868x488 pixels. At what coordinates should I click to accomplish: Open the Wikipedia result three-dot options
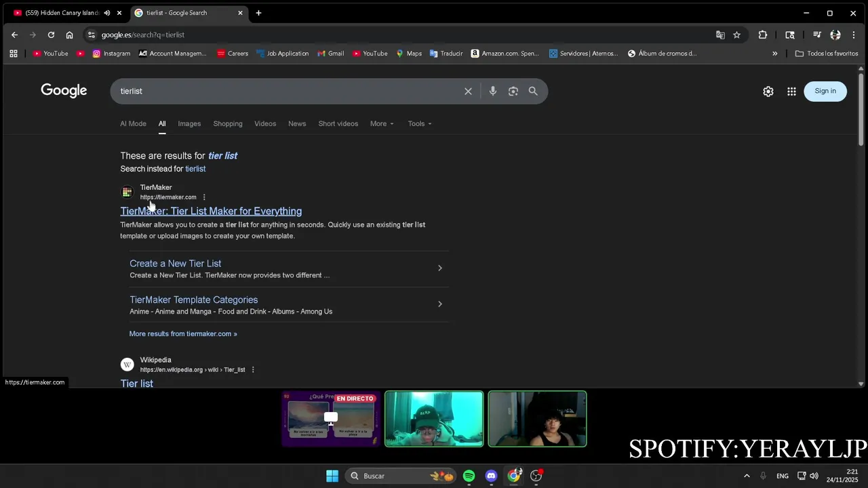tap(253, 370)
